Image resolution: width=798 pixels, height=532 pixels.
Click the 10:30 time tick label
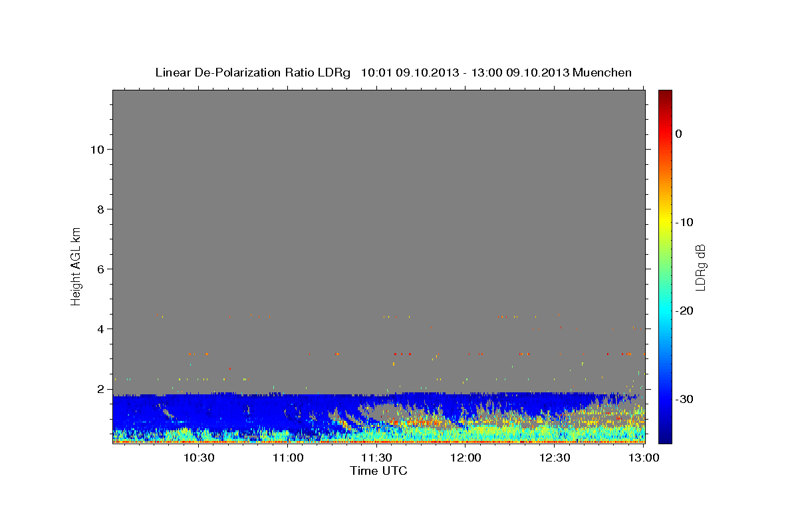click(x=199, y=458)
